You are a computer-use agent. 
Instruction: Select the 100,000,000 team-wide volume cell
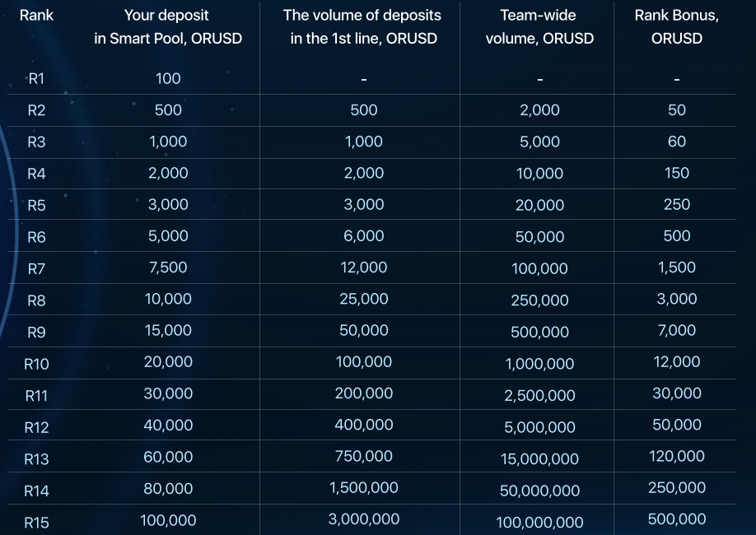click(x=539, y=523)
